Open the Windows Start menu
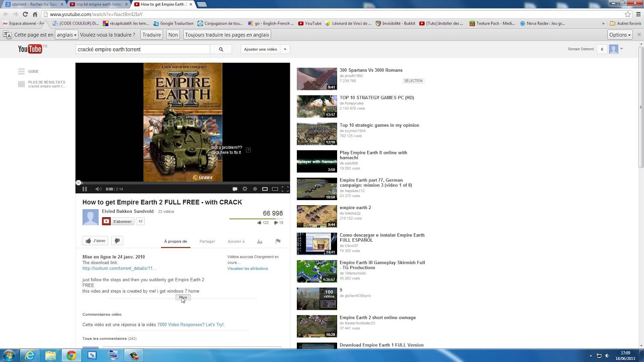This screenshot has width=644, height=362. 9,355
